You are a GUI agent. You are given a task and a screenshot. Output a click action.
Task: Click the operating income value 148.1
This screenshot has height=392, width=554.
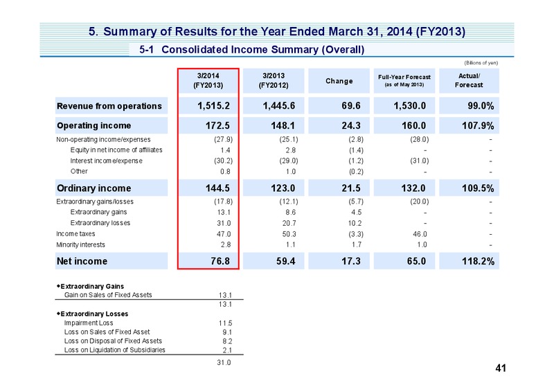click(x=283, y=125)
